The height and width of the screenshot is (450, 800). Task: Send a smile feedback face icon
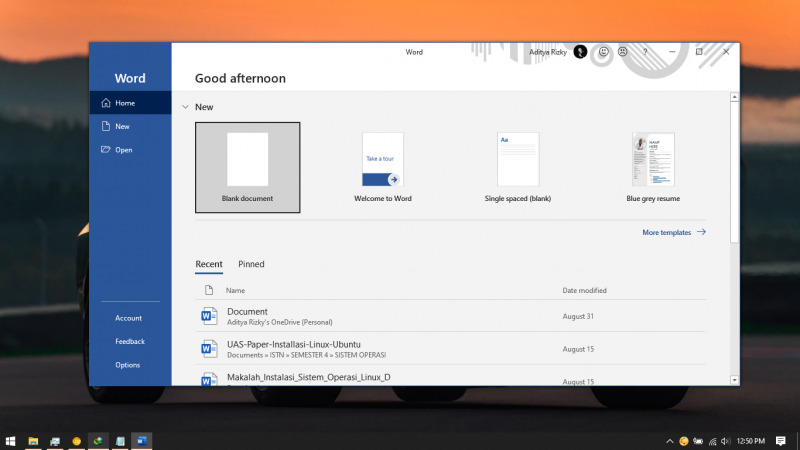[604, 52]
